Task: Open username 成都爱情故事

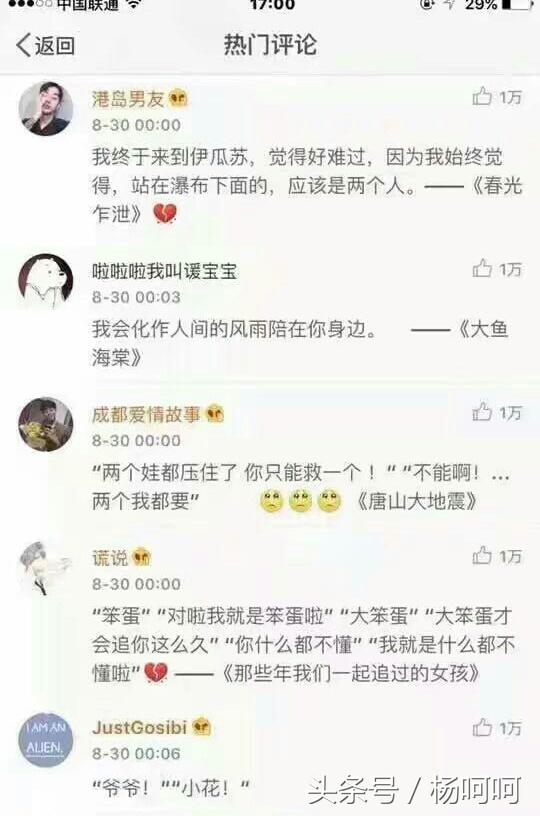Action: tap(146, 415)
